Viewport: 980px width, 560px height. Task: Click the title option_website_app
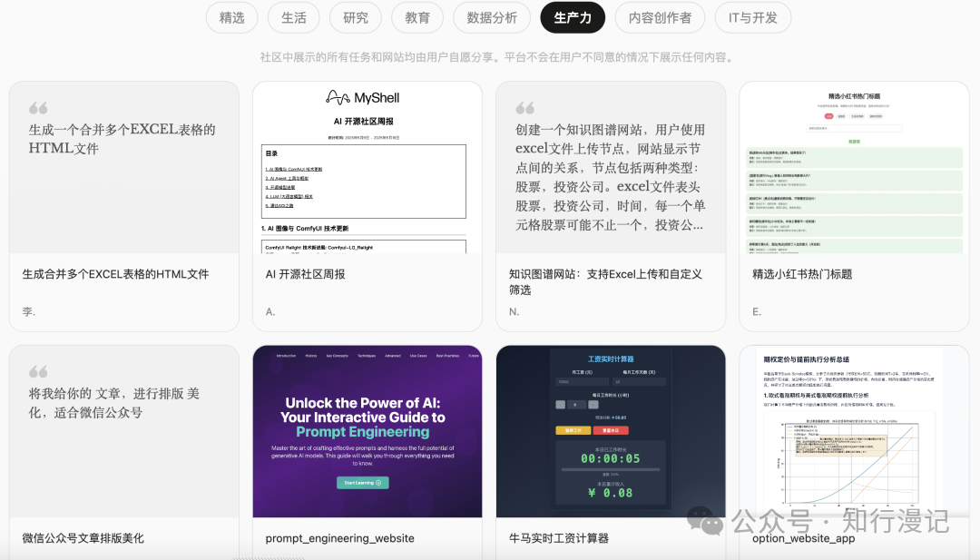(x=803, y=538)
